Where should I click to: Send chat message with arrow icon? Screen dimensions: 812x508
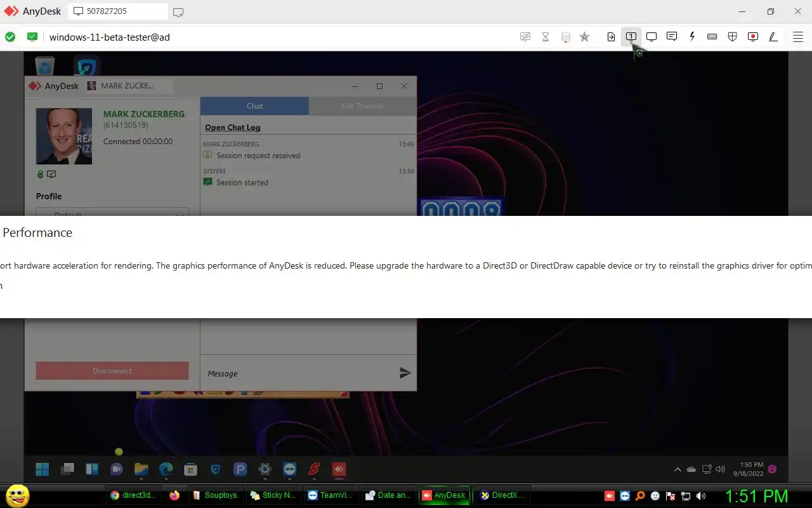pyautogui.click(x=405, y=373)
